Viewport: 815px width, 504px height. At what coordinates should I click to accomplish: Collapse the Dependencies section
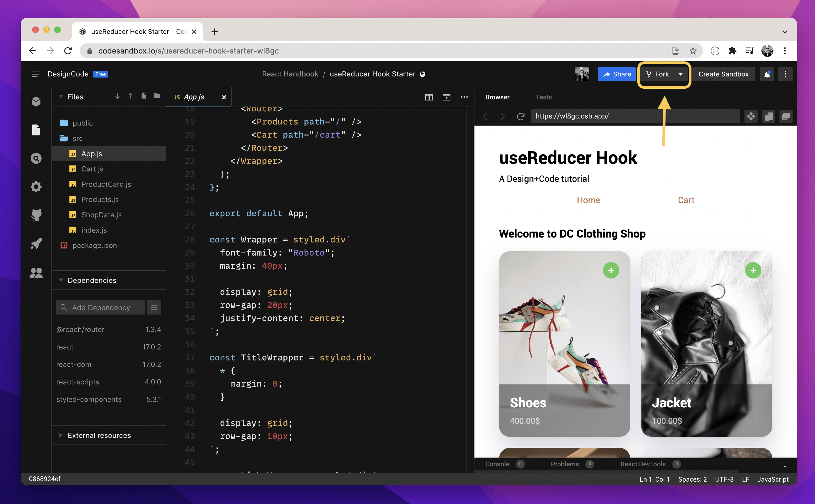point(92,280)
